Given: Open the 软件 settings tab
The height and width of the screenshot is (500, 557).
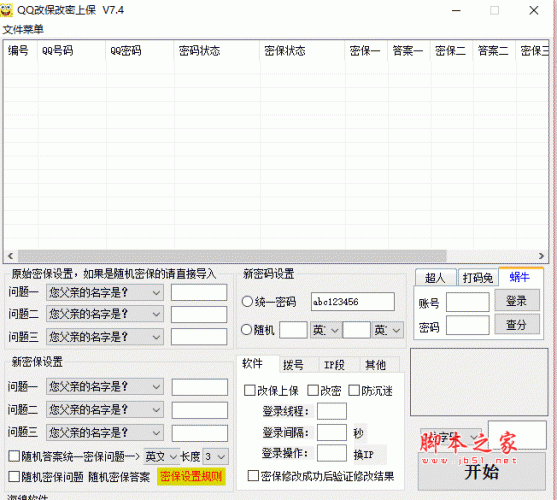Looking at the screenshot, I should tap(253, 364).
